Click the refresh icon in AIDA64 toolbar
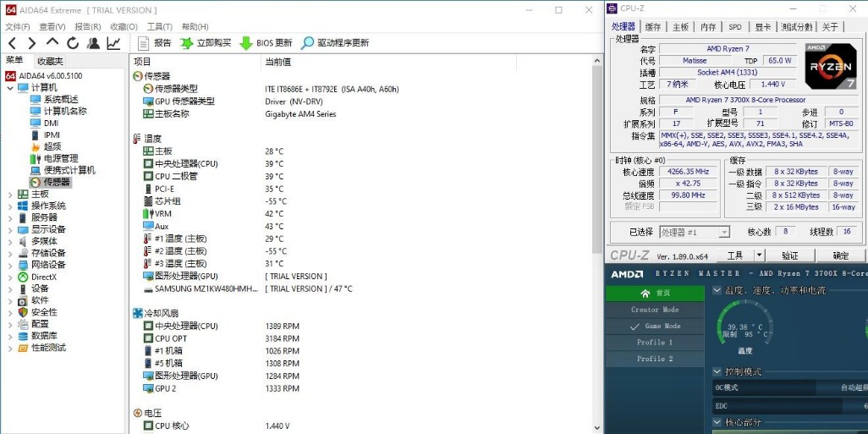 click(73, 43)
